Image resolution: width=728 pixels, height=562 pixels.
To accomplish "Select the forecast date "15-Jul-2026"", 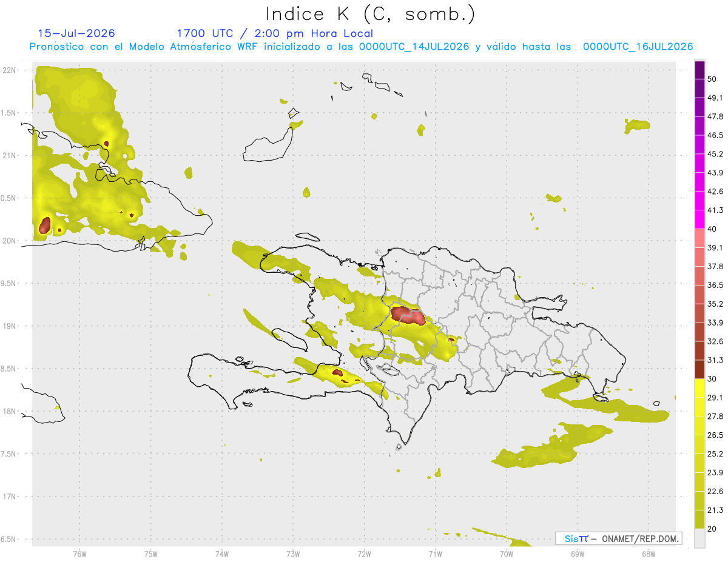I will tap(76, 33).
